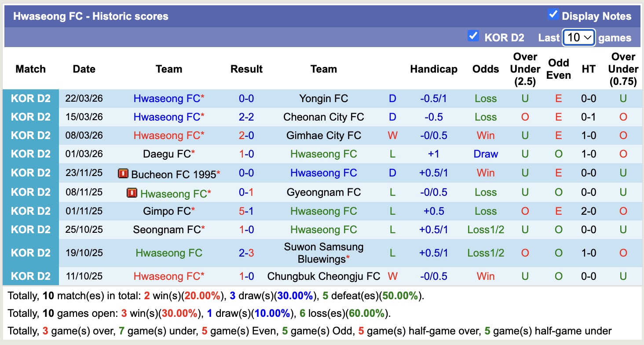Screen dimensions: 644x345
Task: Click the KOR D2 badge on the Gimpo FC row
Action: click(x=31, y=211)
